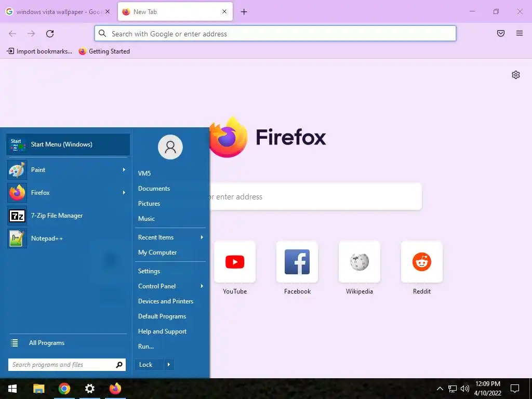Click the Windows Start button on taskbar
This screenshot has width=532, height=399.
pyautogui.click(x=12, y=389)
